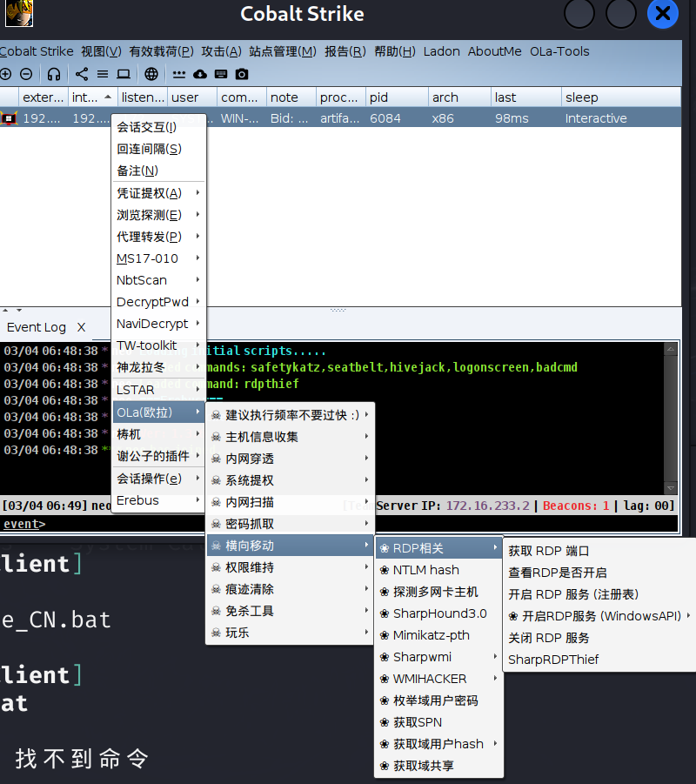The width and height of the screenshot is (696, 784).
Task: Sort beacons by the pid column header
Action: [395, 97]
